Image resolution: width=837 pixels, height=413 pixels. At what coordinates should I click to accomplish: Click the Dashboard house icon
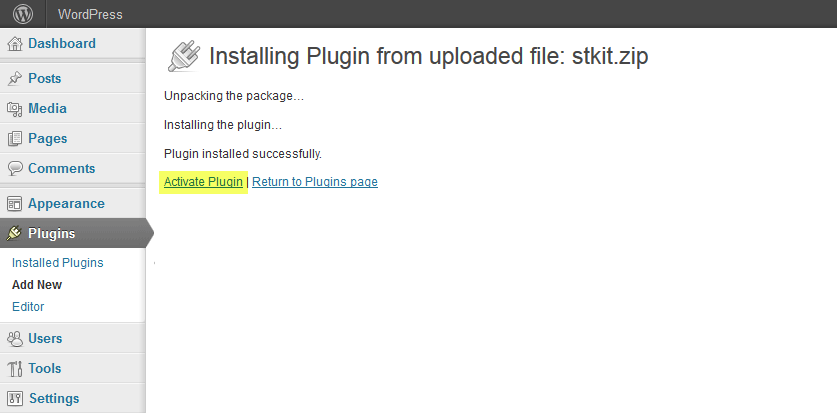[x=15, y=44]
